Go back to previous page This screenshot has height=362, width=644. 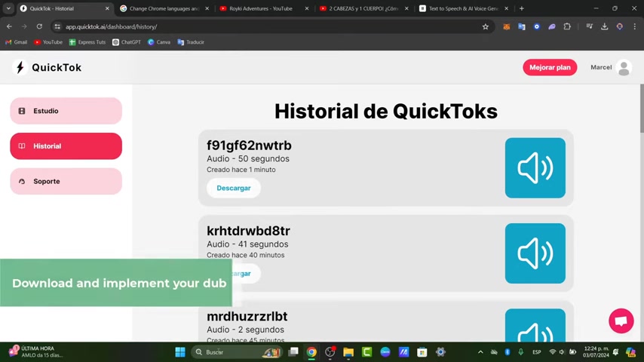point(9,26)
